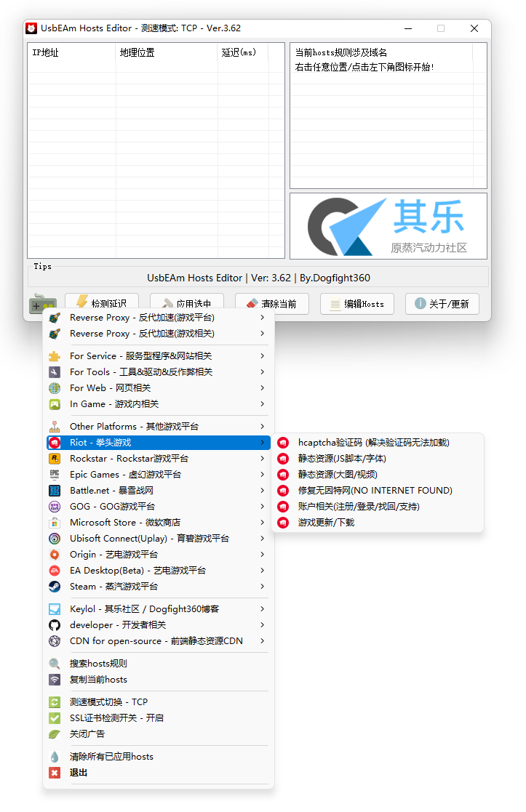Expand Other Platforms submenu arrow

[x=262, y=426]
